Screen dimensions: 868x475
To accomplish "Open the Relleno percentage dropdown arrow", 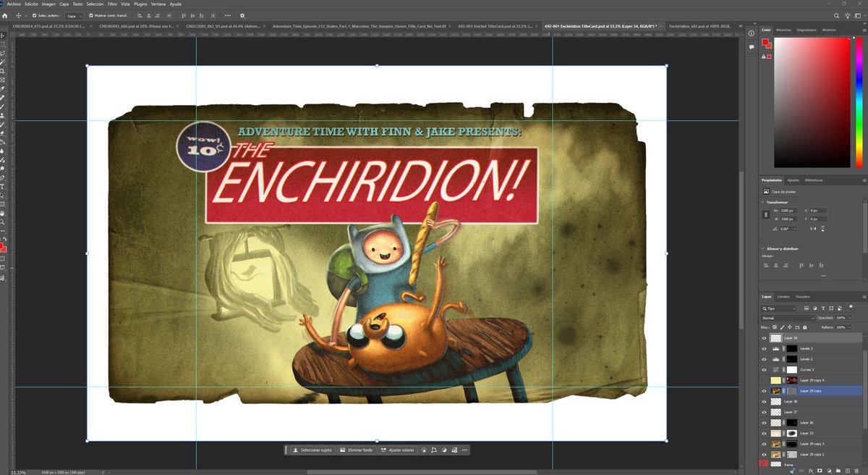I will click(x=850, y=327).
